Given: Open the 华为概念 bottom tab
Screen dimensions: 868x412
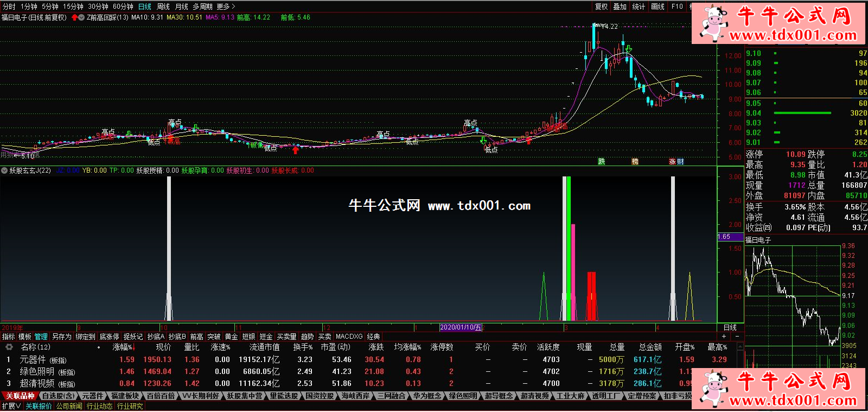Looking at the screenshot, I should click(427, 396).
